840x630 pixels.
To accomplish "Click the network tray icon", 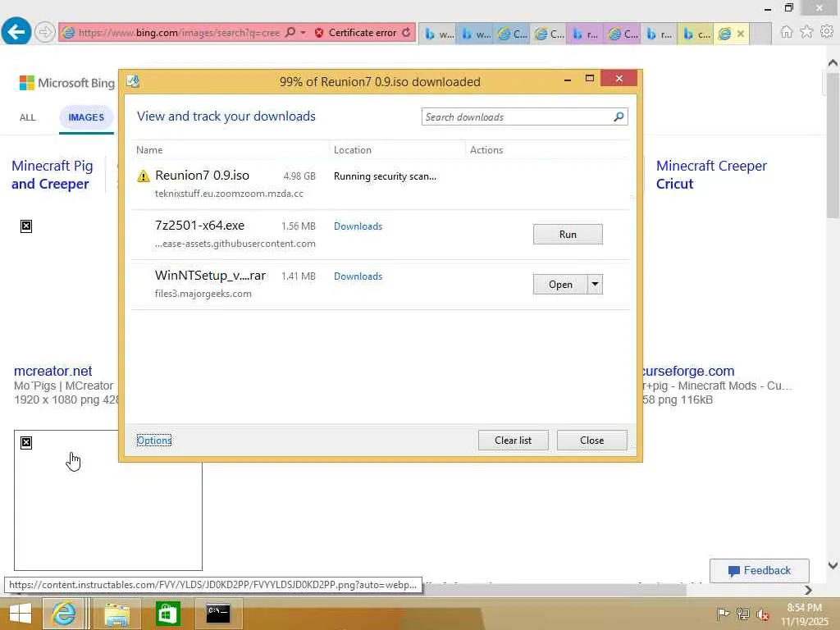I will click(743, 614).
